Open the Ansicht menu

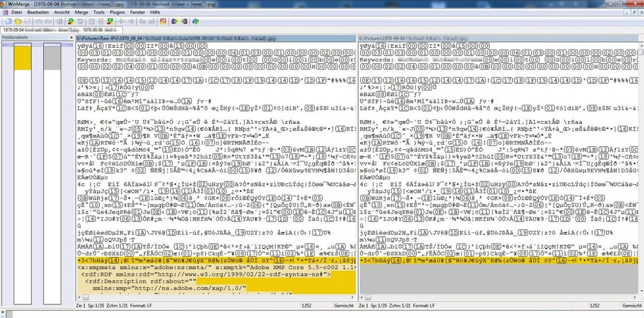coord(61,12)
